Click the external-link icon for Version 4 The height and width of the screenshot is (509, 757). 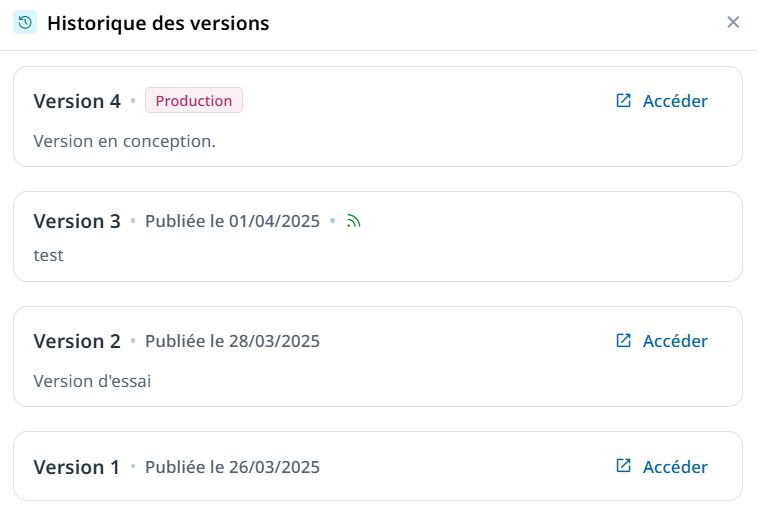coord(623,101)
